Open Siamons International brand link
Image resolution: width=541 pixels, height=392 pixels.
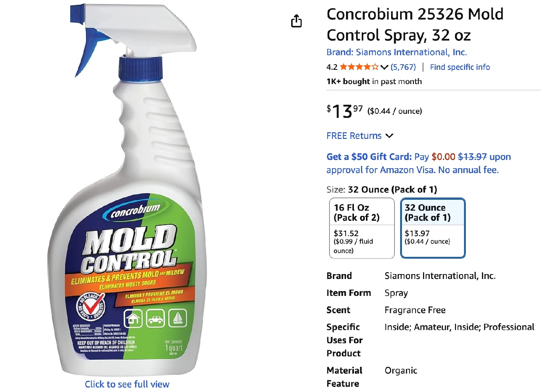point(396,52)
